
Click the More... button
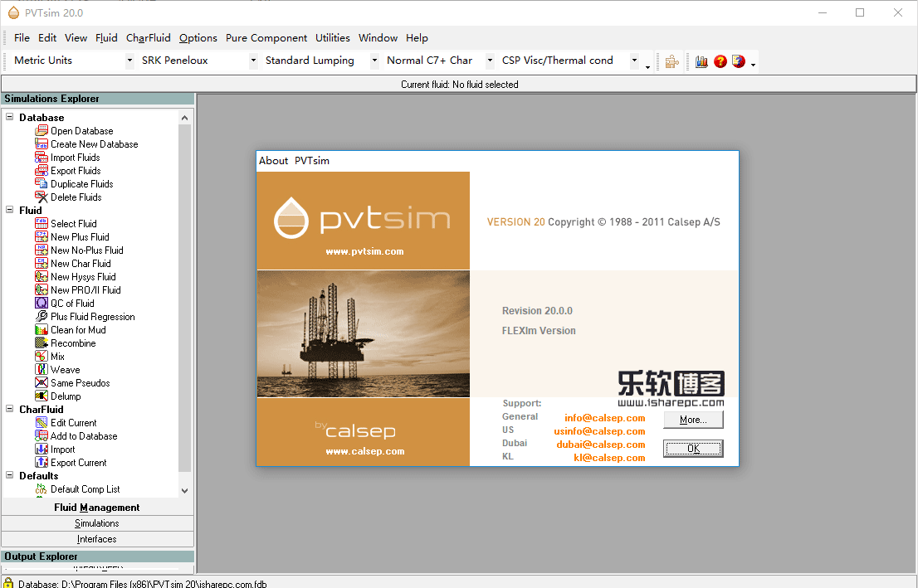[693, 420]
